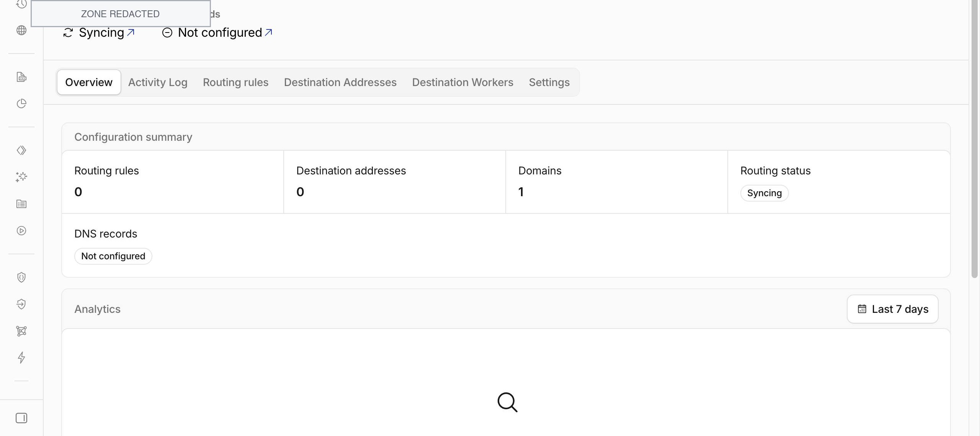Select the Overview tab
The width and height of the screenshot is (980, 436).
pyautogui.click(x=89, y=82)
